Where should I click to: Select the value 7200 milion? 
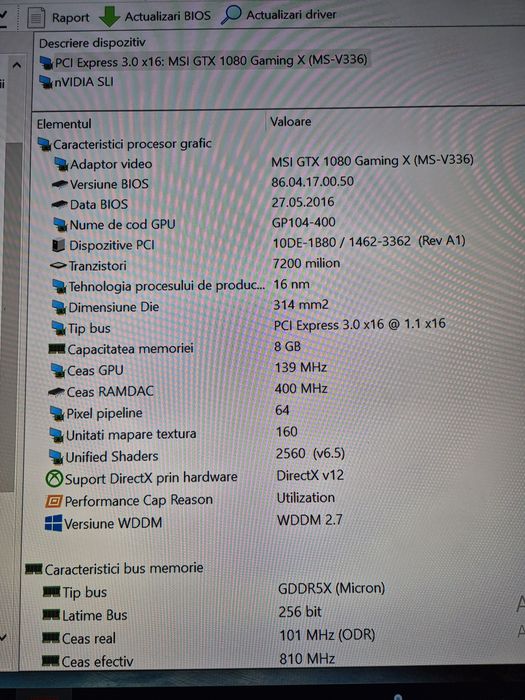[307, 263]
